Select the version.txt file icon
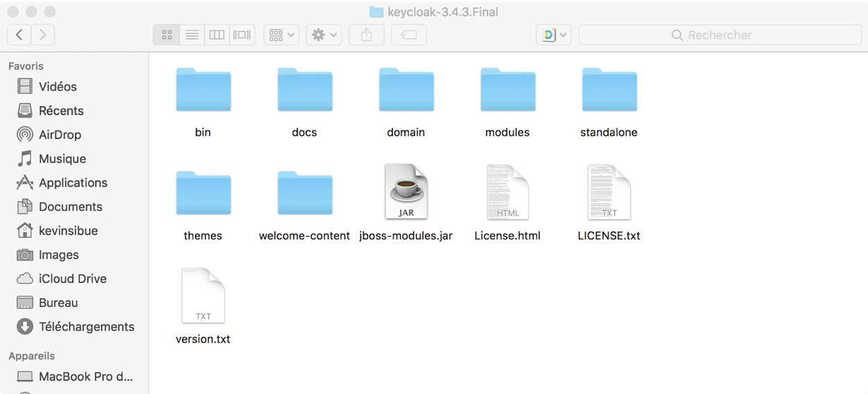Screen dimensions: 868x394 click(203, 295)
